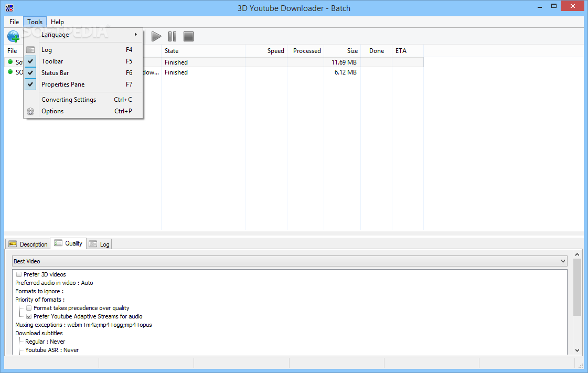Image resolution: width=588 pixels, height=373 pixels.
Task: Click the Muxing exceptions row
Action: [x=83, y=325]
